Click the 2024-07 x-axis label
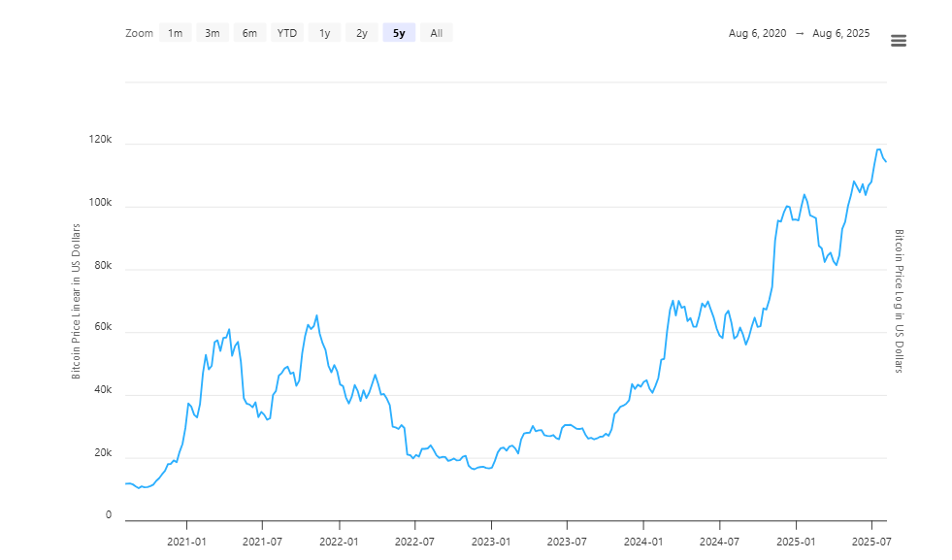952x560 pixels. [719, 542]
